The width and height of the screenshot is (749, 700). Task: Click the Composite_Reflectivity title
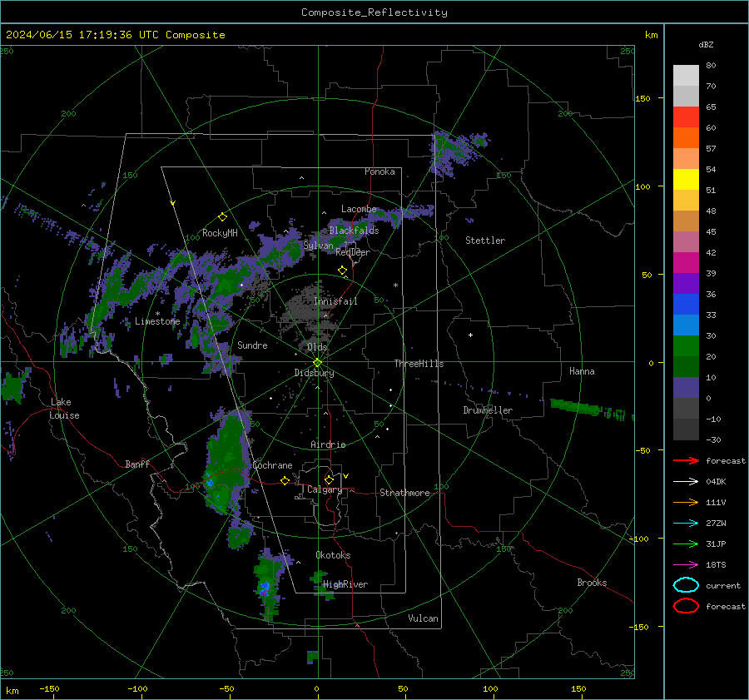374,12
